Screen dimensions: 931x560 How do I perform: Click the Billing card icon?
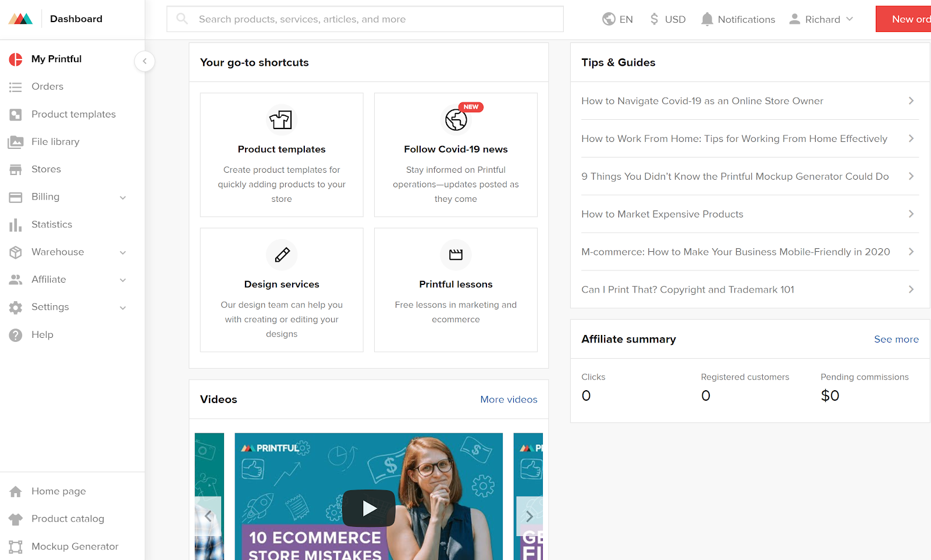(x=16, y=197)
